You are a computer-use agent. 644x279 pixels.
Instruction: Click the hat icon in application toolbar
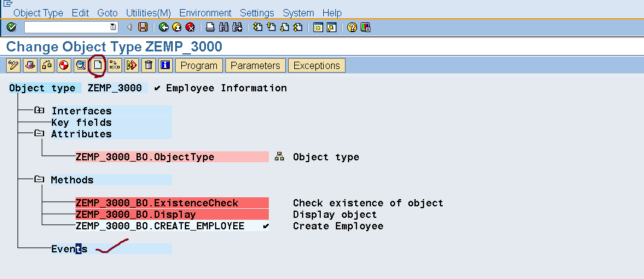tap(30, 65)
